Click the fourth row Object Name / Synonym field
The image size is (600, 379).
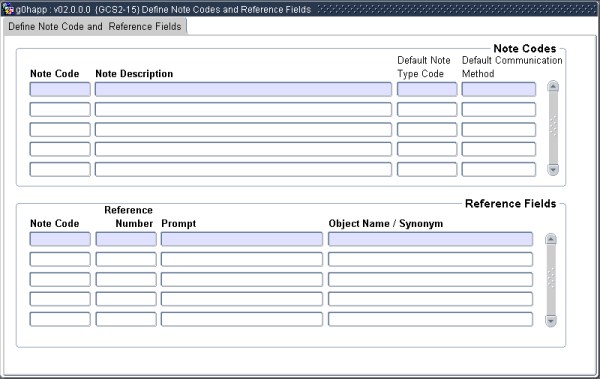pyautogui.click(x=430, y=299)
